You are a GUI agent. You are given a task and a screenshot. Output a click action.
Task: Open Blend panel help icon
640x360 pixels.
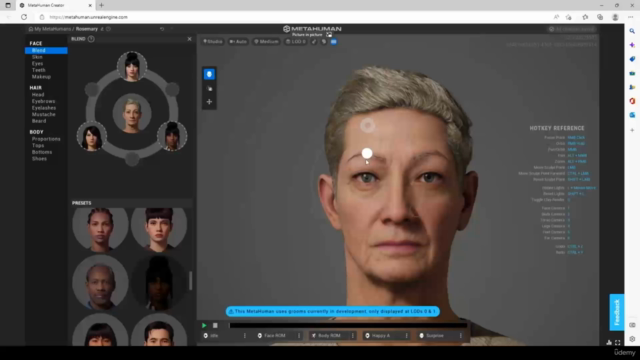click(x=91, y=39)
